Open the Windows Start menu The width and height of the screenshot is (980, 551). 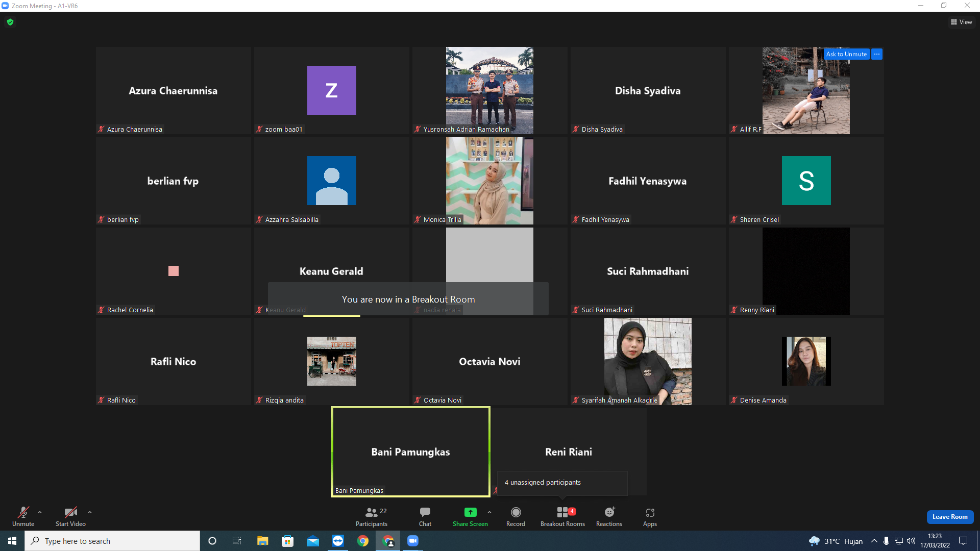12,541
